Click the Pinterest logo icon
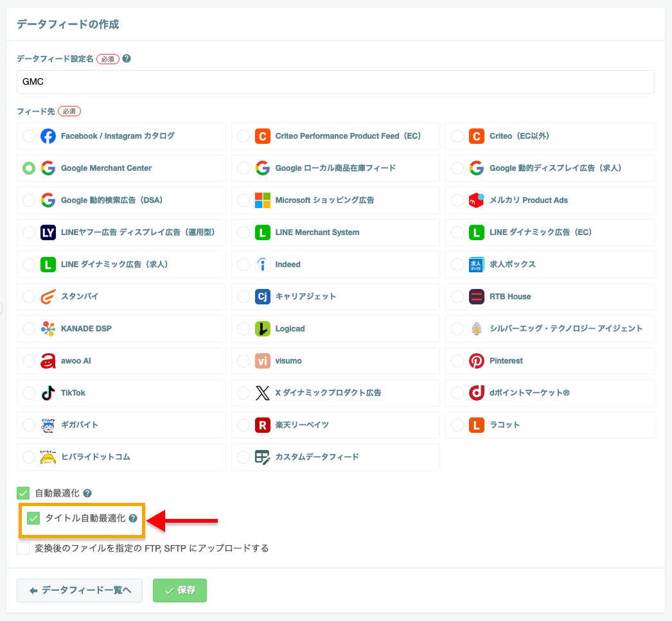 click(x=476, y=361)
